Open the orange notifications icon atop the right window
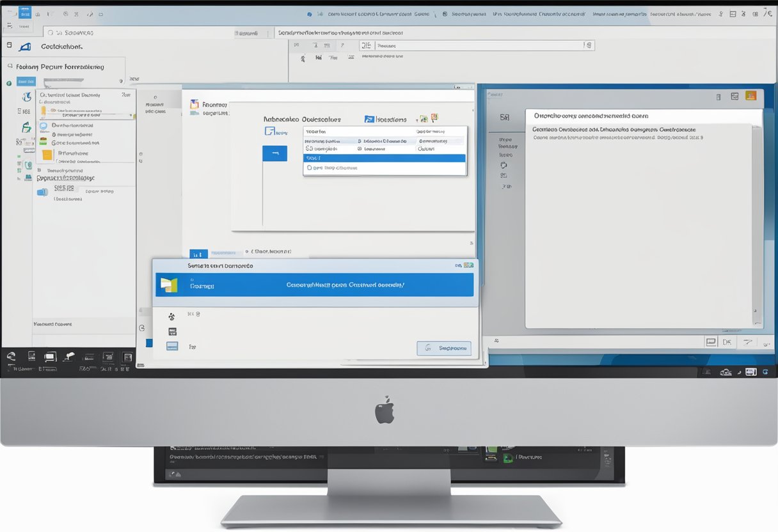This screenshot has height=532, width=778. click(x=750, y=95)
